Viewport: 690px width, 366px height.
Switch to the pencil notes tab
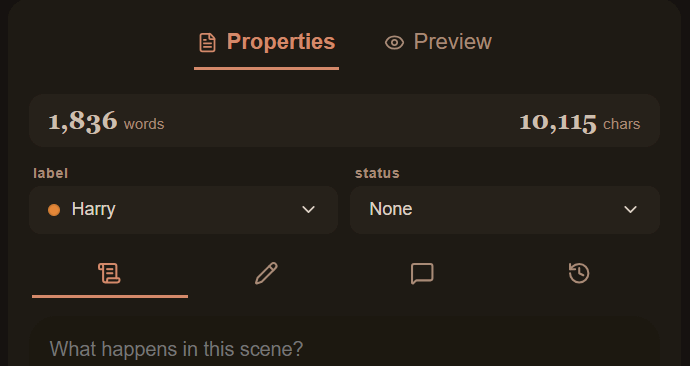tap(266, 274)
